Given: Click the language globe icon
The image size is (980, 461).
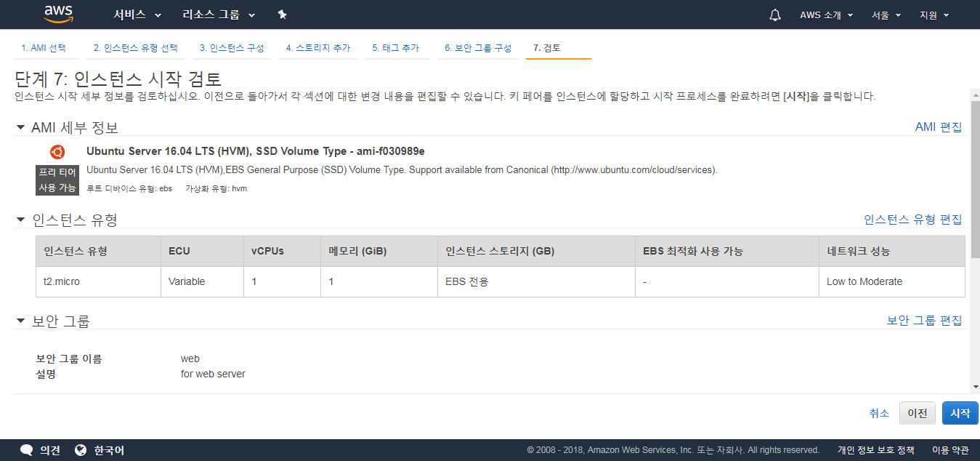Looking at the screenshot, I should [x=81, y=450].
